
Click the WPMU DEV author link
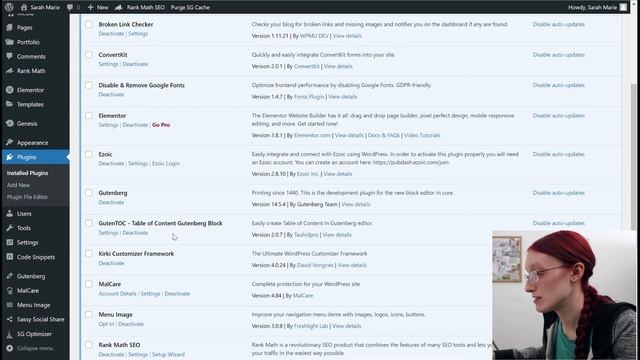314,36
